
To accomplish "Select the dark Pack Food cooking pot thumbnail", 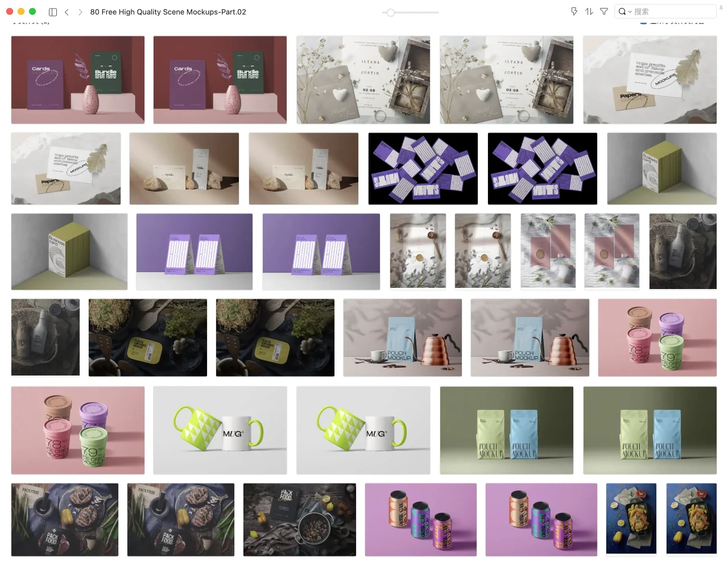I will click(x=300, y=519).
